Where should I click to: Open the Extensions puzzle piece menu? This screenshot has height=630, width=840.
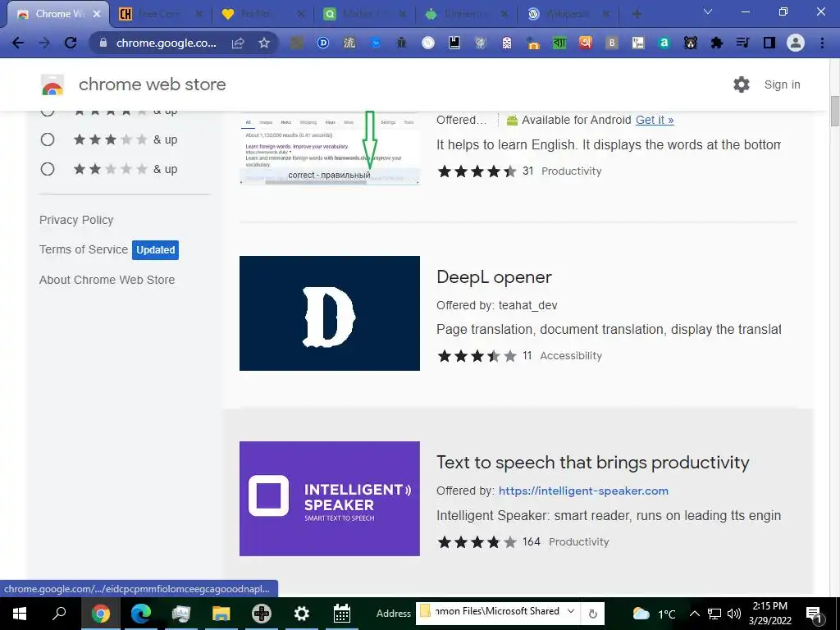[716, 43]
